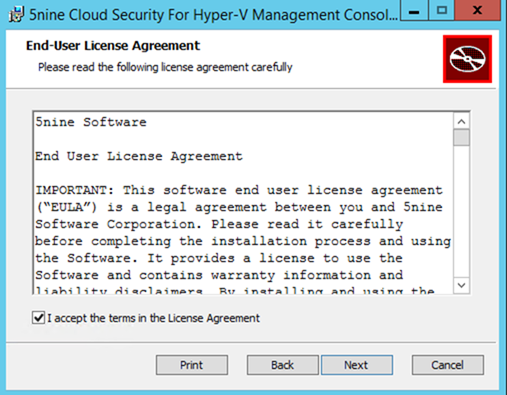This screenshot has height=395, width=507.
Task: Close the installer with the red X
Action: (477, 10)
